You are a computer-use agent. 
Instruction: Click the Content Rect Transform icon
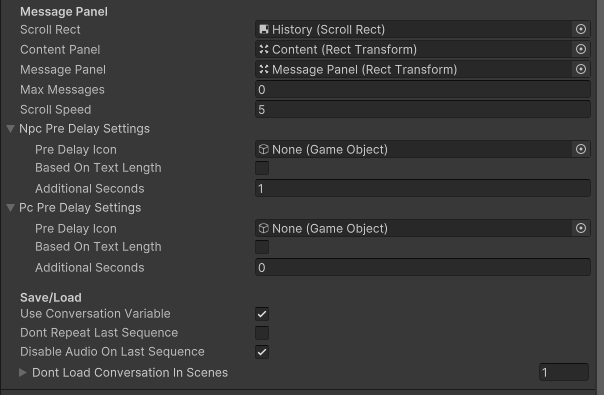(264, 49)
